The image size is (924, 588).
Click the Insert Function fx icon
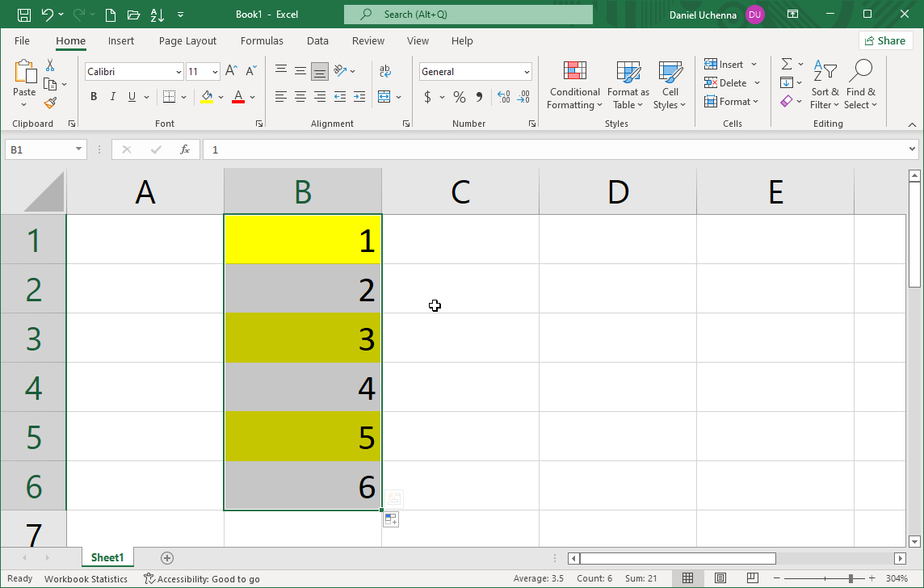pyautogui.click(x=185, y=149)
